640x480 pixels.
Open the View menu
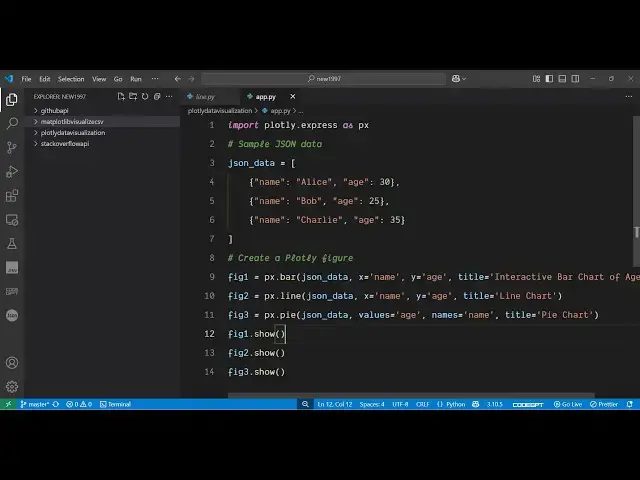point(99,79)
